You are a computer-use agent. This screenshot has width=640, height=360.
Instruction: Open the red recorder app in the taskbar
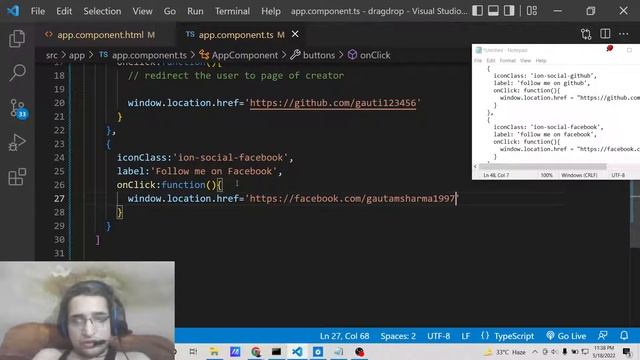pyautogui.click(x=360, y=352)
